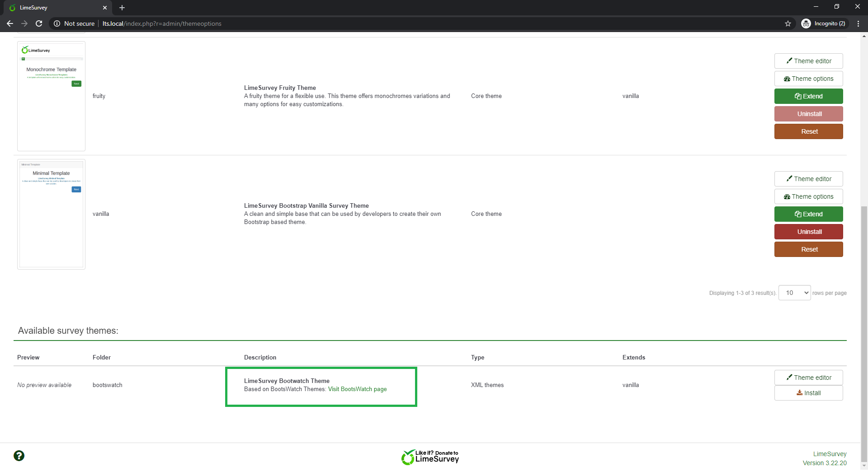The image size is (868, 476).
Task: Open the rows per page dropdown
Action: (794, 293)
